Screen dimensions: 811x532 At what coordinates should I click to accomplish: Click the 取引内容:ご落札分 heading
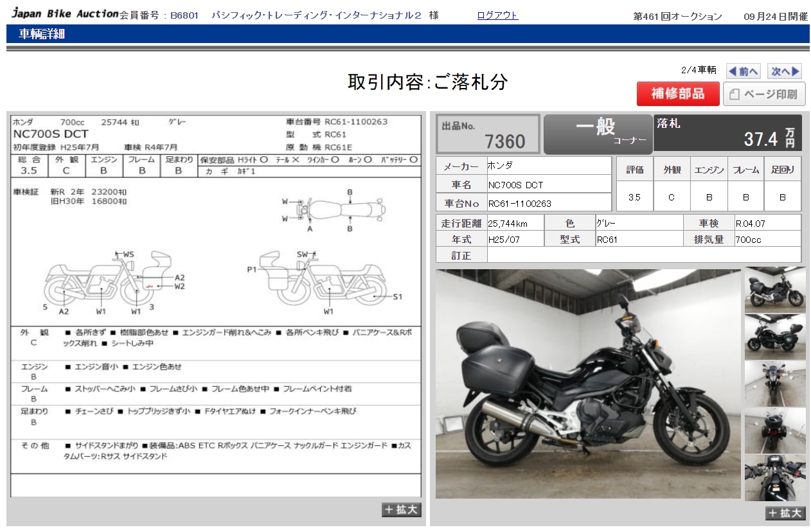tap(428, 82)
